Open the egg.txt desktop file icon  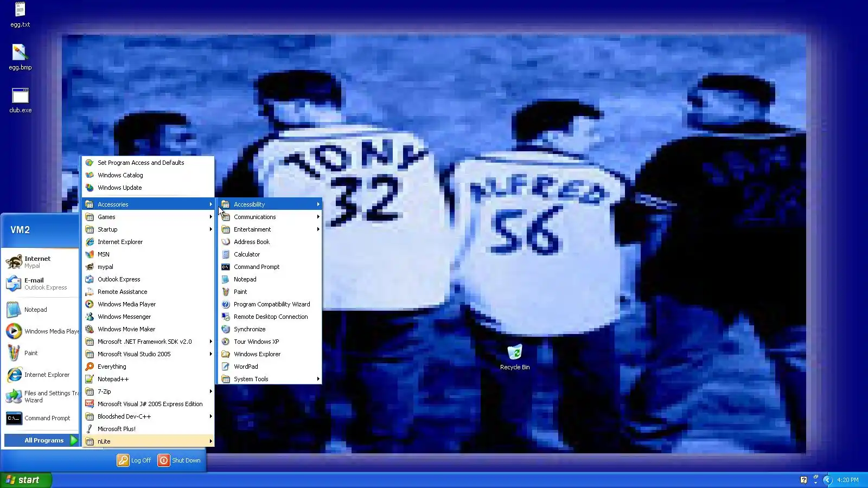(20, 10)
